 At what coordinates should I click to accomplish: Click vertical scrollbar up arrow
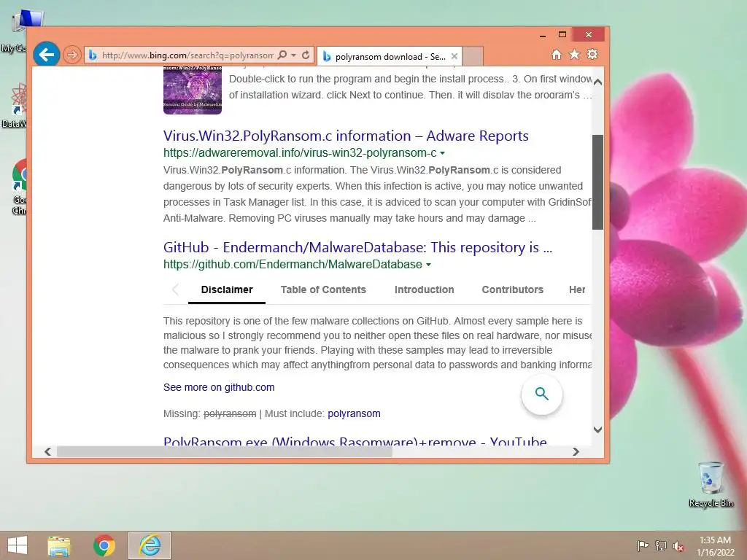pos(598,82)
